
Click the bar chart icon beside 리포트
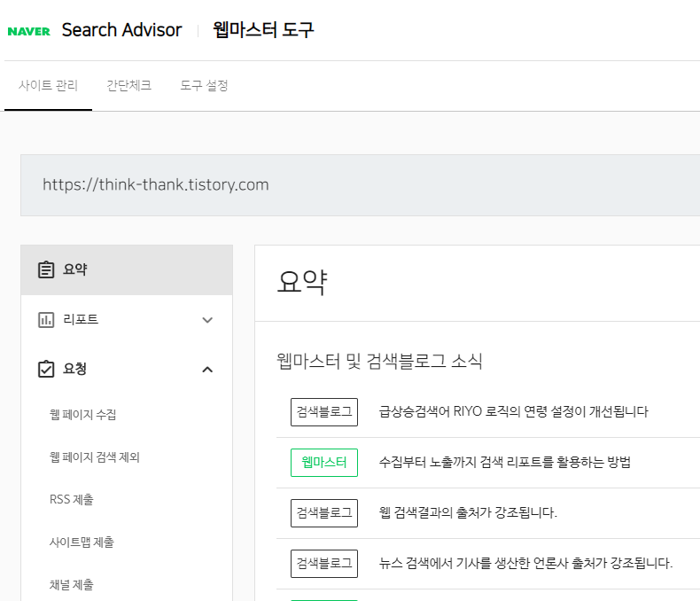pos(46,320)
